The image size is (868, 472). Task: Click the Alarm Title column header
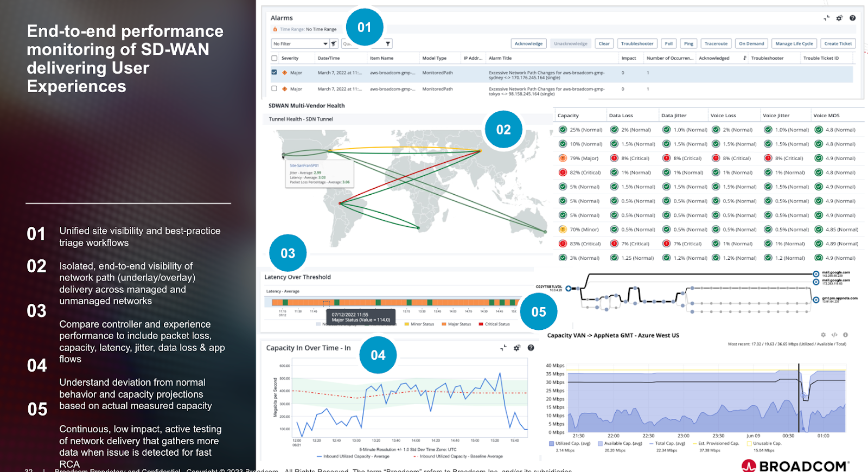[x=500, y=58]
